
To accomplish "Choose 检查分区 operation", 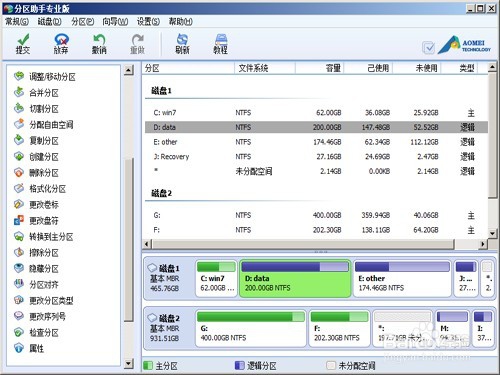I will [x=36, y=332].
